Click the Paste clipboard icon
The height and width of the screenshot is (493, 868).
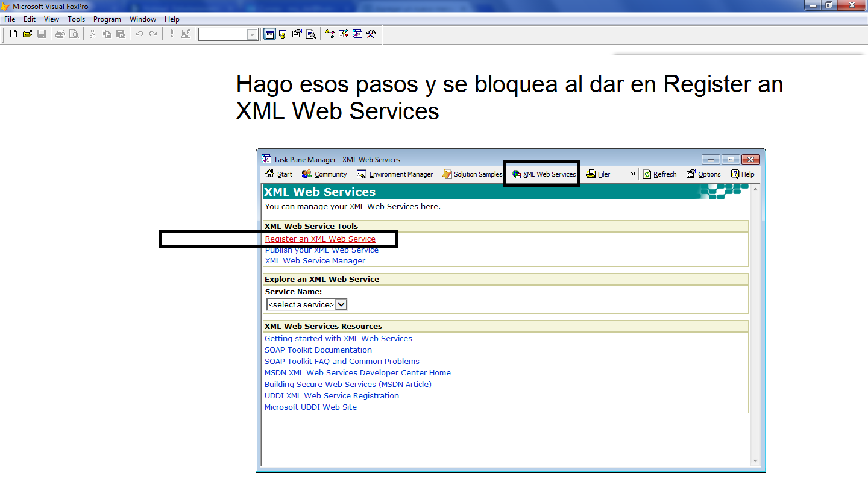tap(121, 34)
